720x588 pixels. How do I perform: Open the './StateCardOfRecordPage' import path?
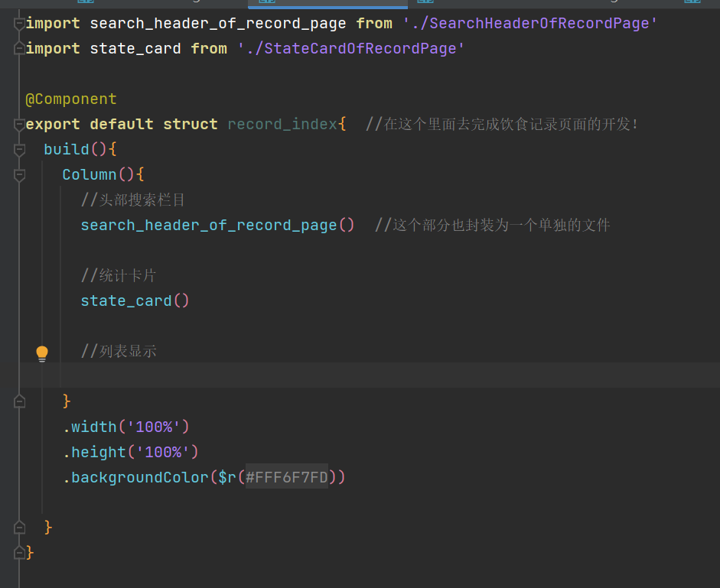click(350, 48)
